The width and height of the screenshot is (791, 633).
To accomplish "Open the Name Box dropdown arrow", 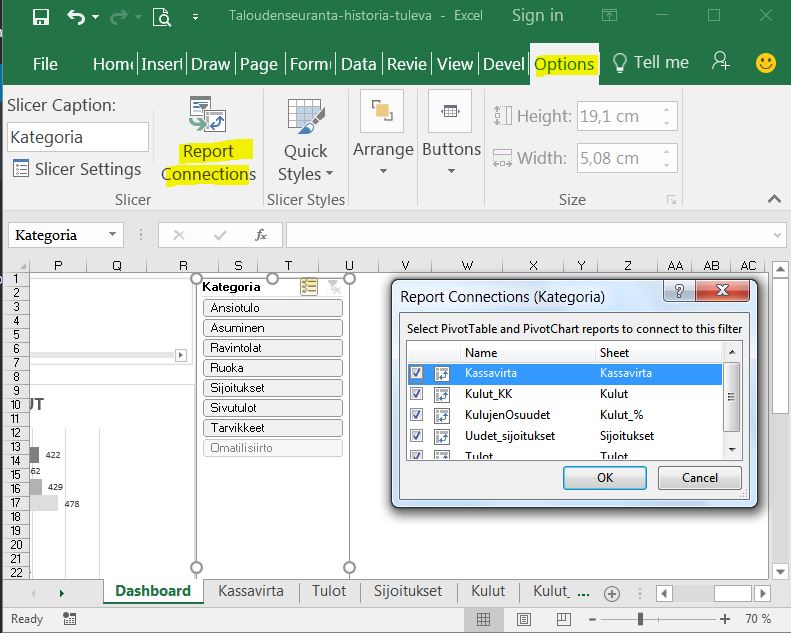I will click(x=111, y=235).
